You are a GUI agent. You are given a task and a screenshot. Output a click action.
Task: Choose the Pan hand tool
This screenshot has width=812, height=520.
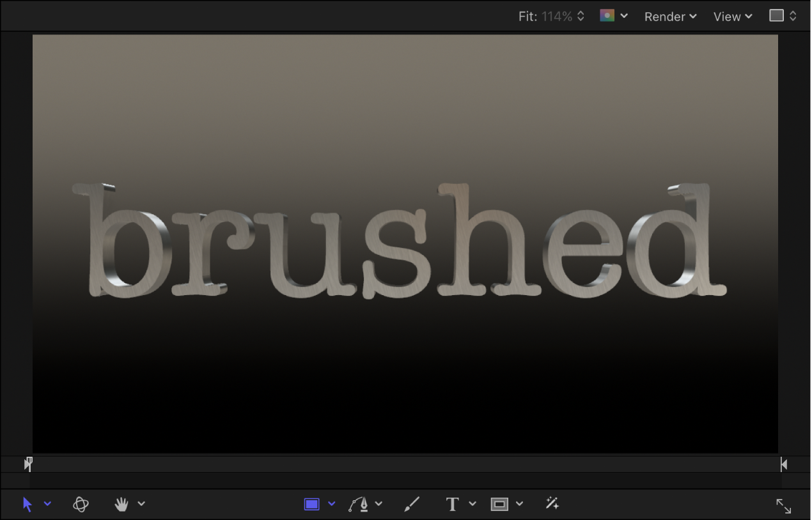pos(121,504)
